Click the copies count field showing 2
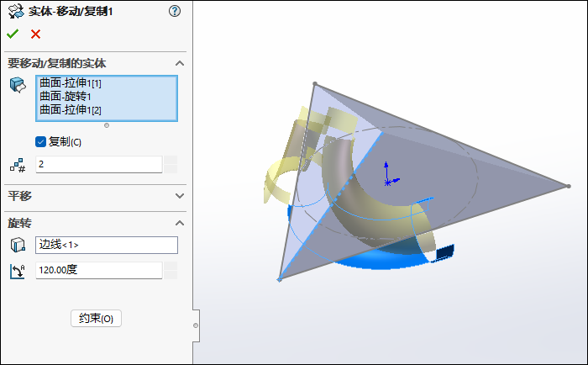This screenshot has height=365, width=588. [x=99, y=165]
